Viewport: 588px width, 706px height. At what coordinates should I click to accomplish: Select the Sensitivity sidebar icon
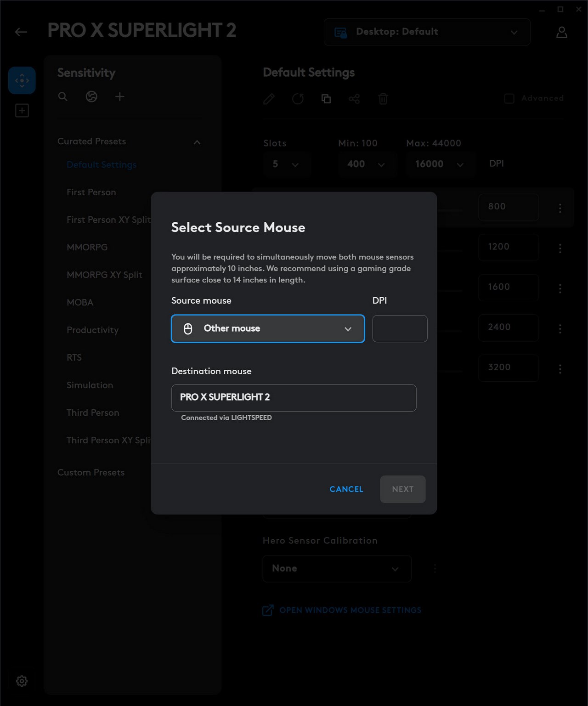pos(22,80)
